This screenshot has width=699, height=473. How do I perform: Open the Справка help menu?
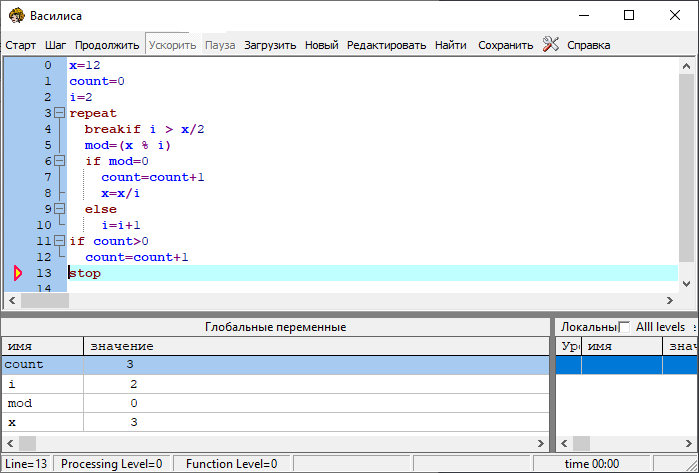click(588, 45)
